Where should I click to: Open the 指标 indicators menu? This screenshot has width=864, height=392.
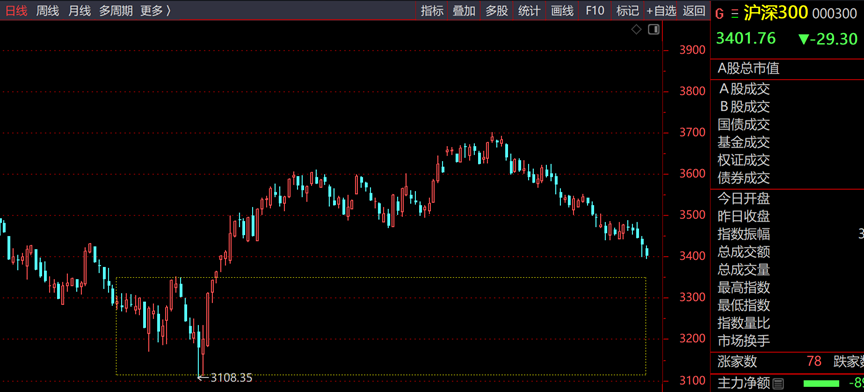tap(432, 10)
